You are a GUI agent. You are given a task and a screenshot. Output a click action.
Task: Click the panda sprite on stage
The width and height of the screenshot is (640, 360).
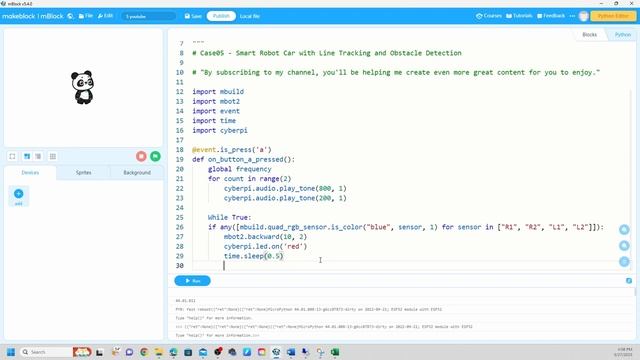pos(83,87)
